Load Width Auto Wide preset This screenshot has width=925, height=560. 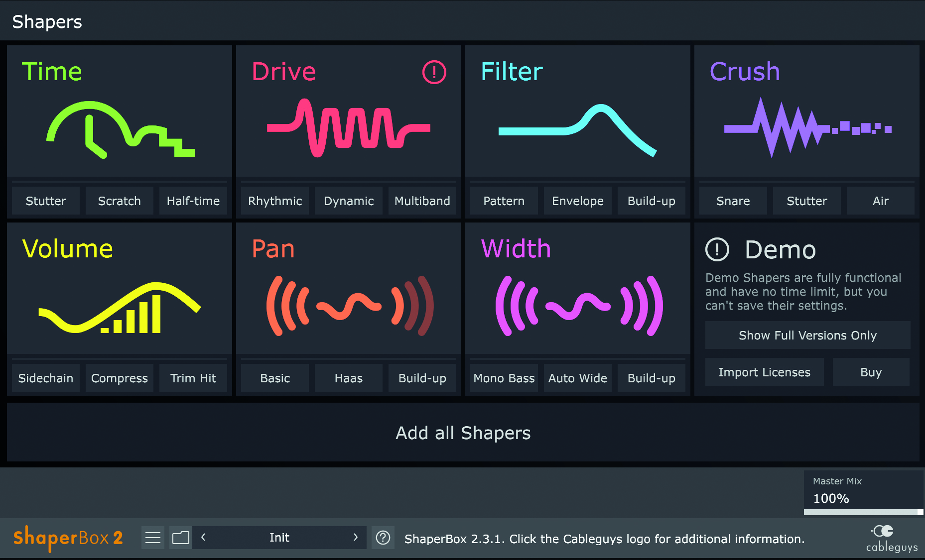[x=578, y=378]
